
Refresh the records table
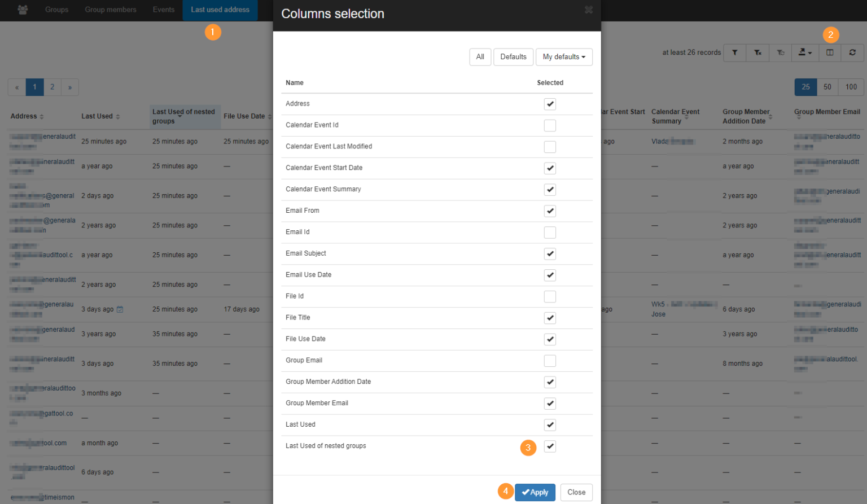(852, 52)
